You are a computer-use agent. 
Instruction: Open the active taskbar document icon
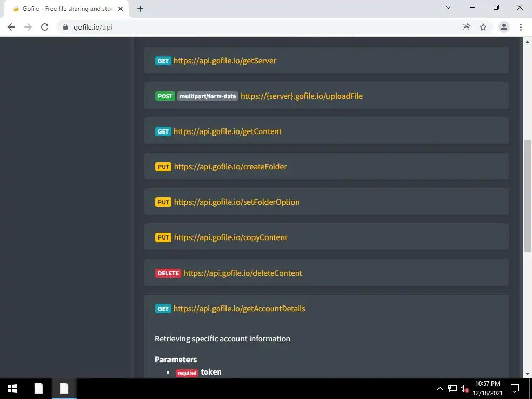coord(64,389)
